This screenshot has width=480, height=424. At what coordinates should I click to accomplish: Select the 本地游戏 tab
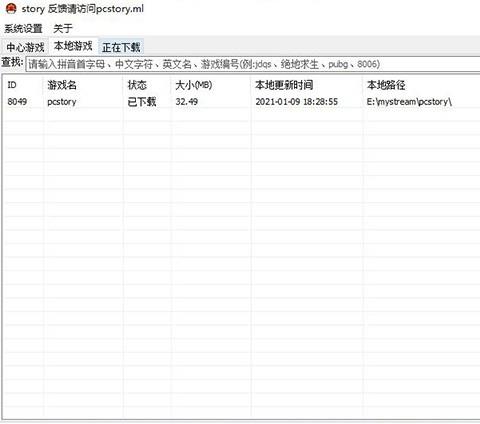[x=73, y=46]
